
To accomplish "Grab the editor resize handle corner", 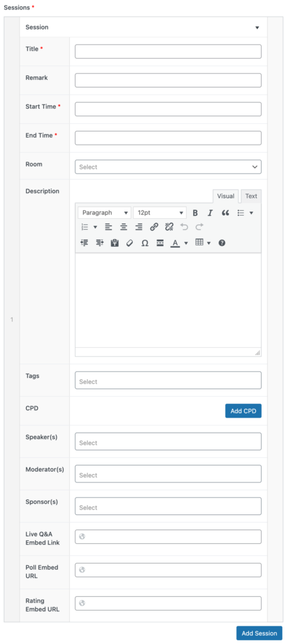I will pyautogui.click(x=258, y=353).
